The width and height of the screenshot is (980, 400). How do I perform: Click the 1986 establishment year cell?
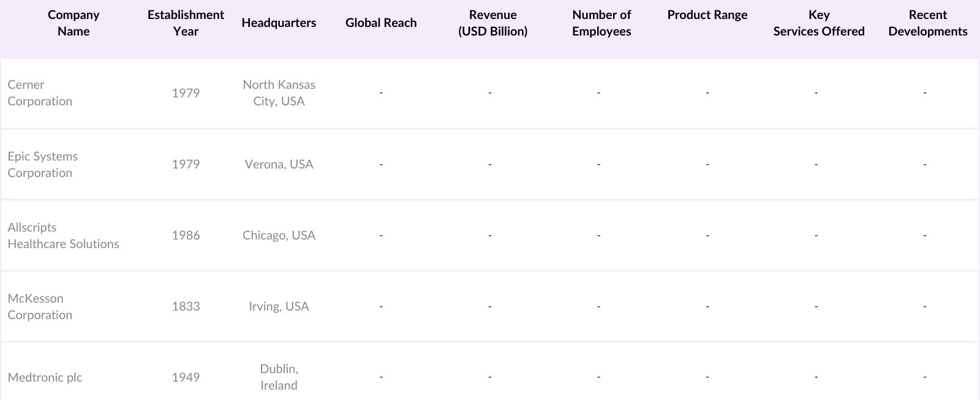pyautogui.click(x=186, y=235)
